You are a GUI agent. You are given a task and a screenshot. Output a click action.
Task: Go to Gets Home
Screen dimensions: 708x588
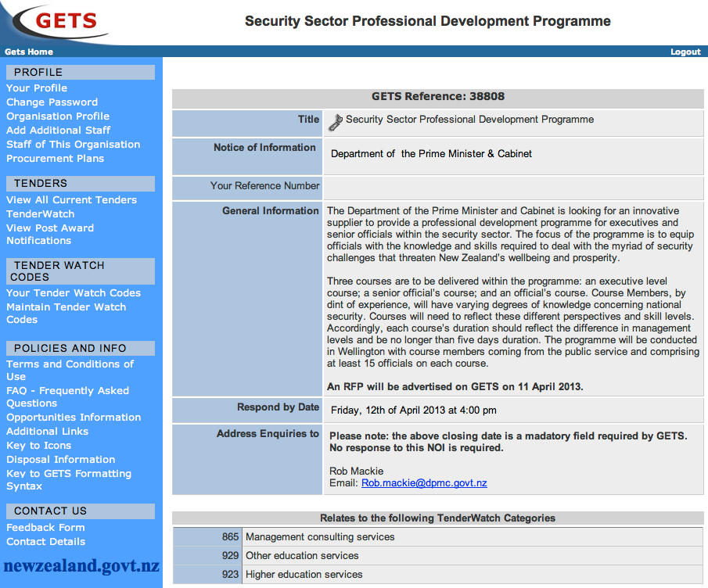click(x=29, y=52)
